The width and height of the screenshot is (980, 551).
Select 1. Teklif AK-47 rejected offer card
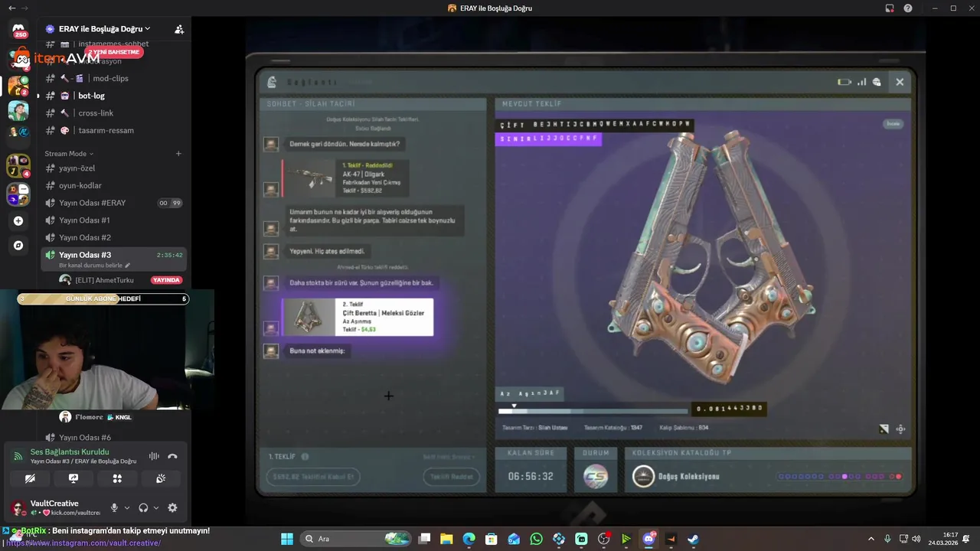coord(345,178)
